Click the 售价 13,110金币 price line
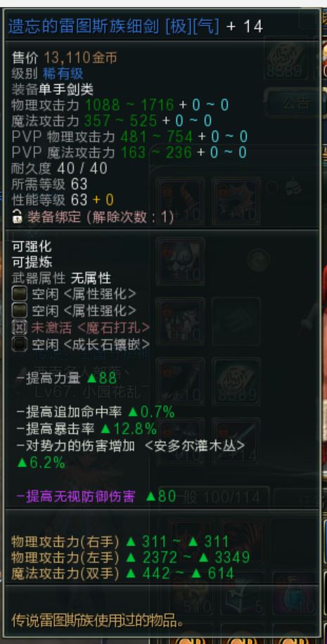The width and height of the screenshot is (327, 644). (65, 58)
